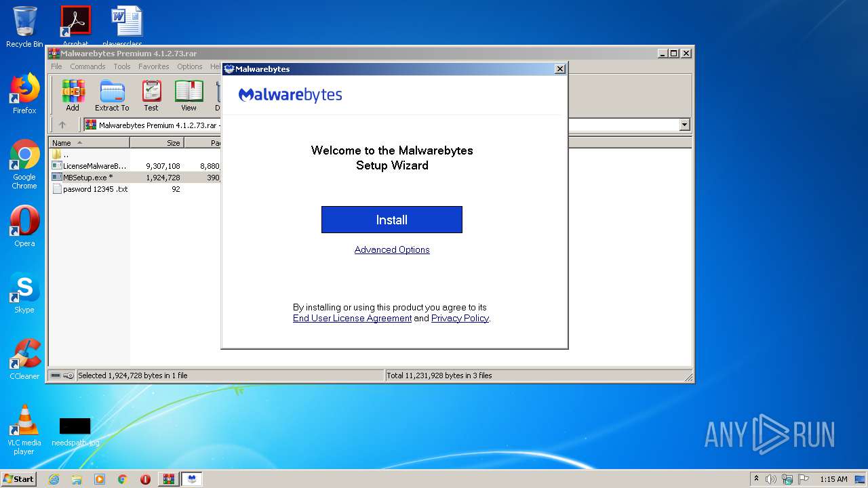Open the Action Center flag icon

pyautogui.click(x=804, y=479)
